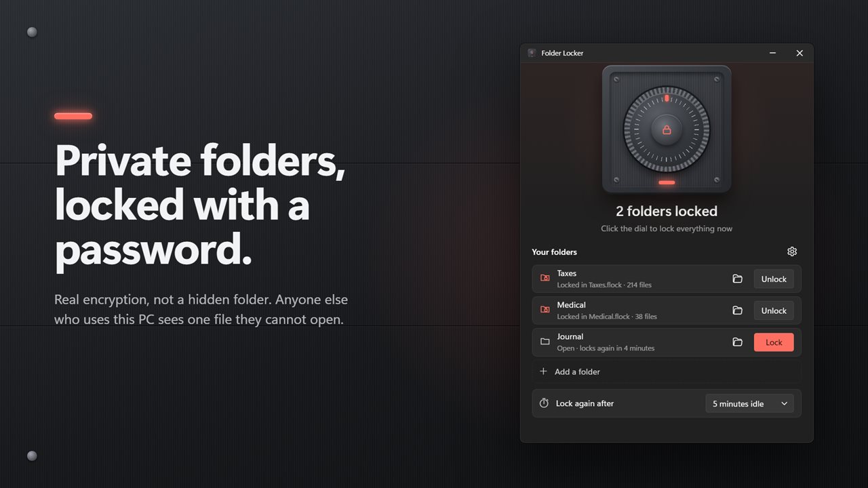Click the Folder Locker app icon in title bar
The image size is (868, 488).
click(x=532, y=53)
